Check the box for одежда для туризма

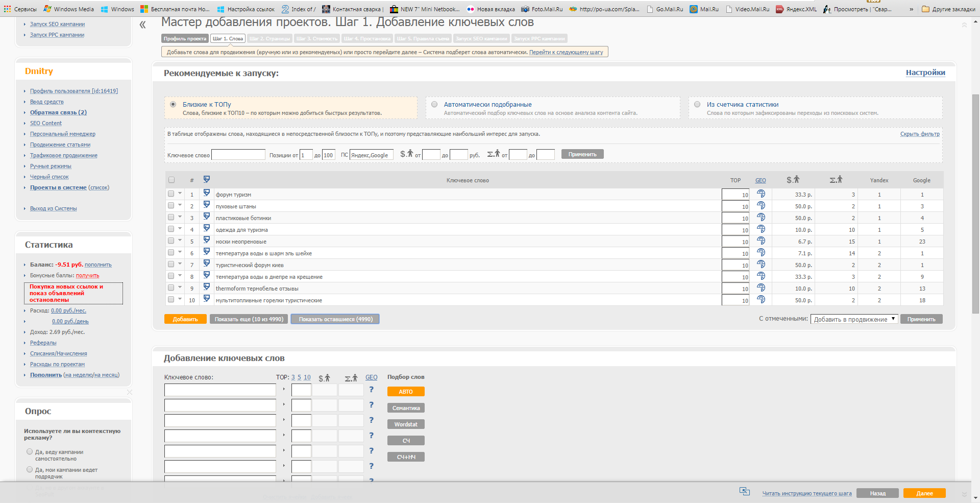click(171, 229)
